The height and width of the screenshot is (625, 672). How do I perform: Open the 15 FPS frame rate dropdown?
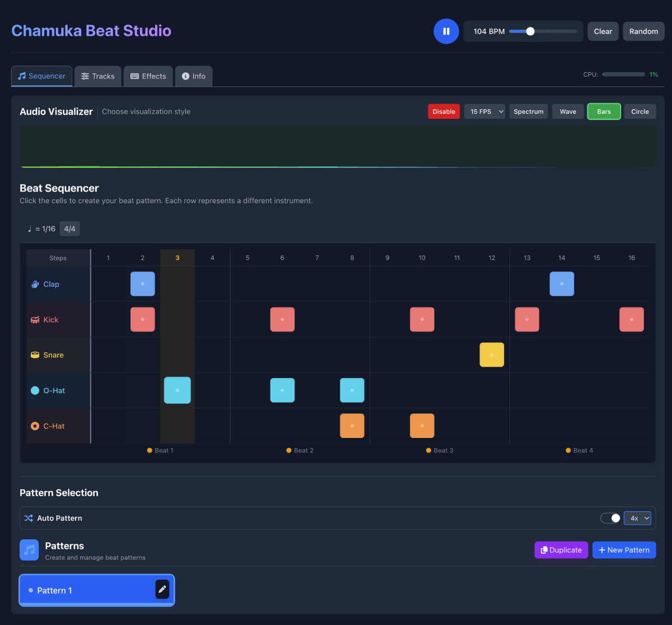484,111
